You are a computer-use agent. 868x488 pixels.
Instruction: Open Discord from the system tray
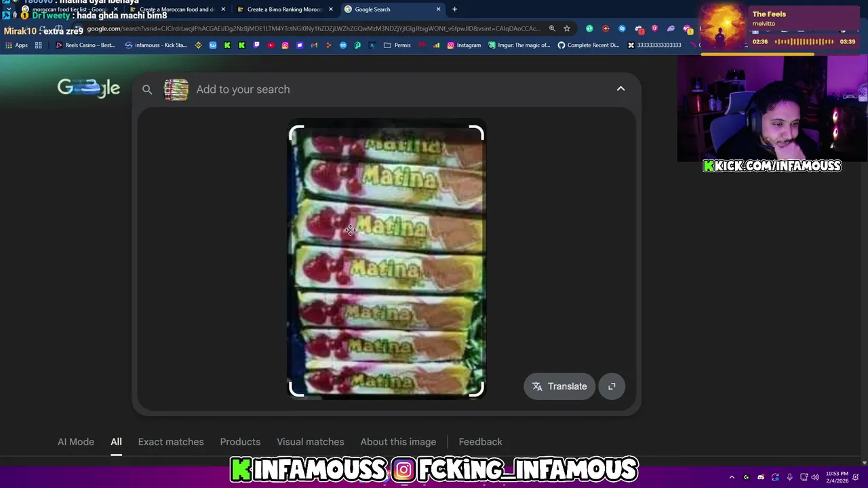pyautogui.click(x=761, y=477)
